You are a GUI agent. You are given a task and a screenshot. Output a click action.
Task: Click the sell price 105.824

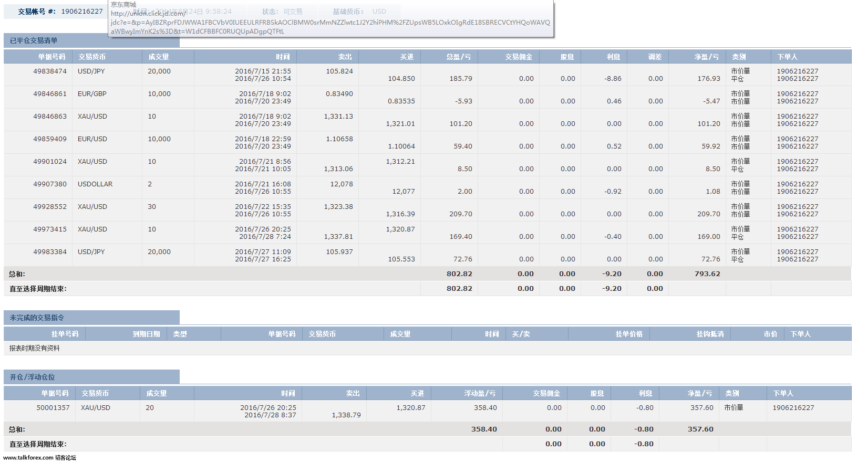[x=339, y=71]
